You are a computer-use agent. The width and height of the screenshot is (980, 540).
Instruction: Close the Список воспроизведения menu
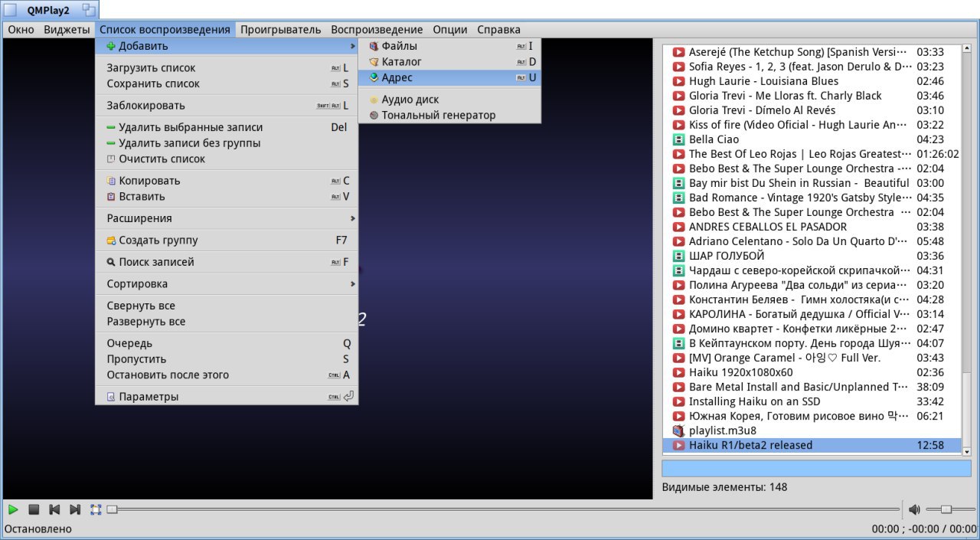[x=165, y=30]
